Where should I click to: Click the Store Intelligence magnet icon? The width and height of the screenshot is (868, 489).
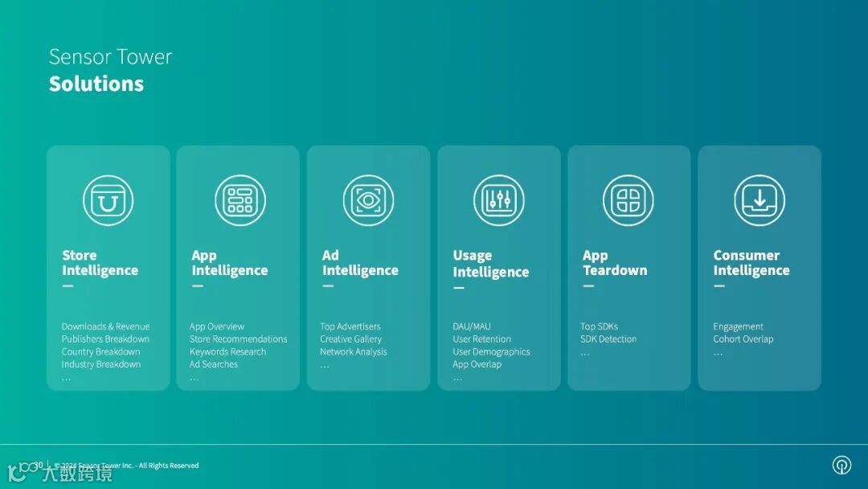[108, 200]
